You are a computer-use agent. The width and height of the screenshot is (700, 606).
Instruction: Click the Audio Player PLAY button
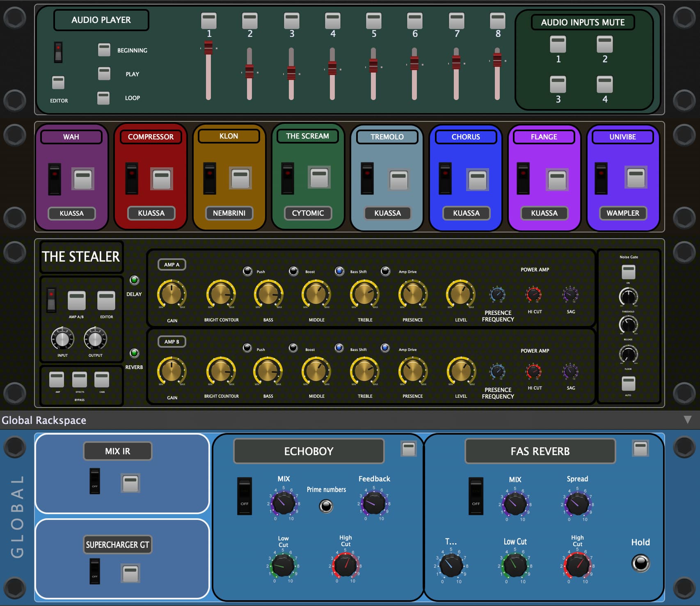(x=104, y=73)
